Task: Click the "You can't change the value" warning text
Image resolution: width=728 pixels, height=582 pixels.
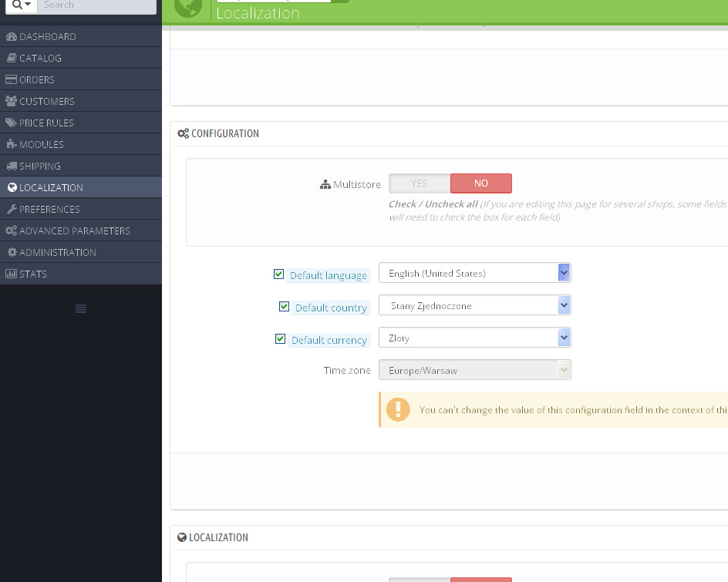Action: [574, 410]
